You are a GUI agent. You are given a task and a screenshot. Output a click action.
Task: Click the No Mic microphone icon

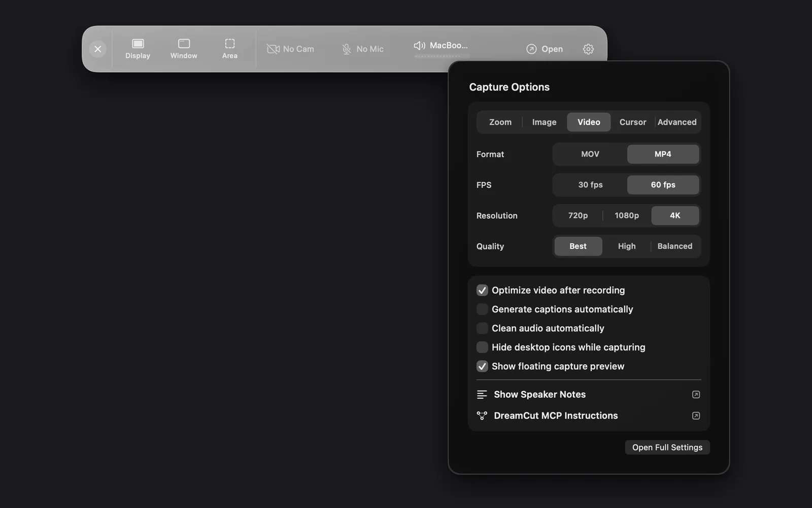click(347, 49)
